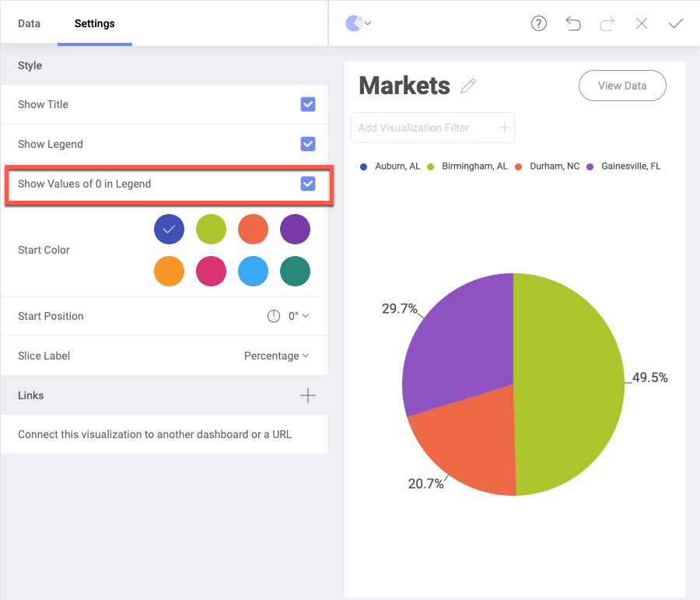
Task: Click the 'Connect this visualization' link text
Action: pyautogui.click(x=155, y=435)
